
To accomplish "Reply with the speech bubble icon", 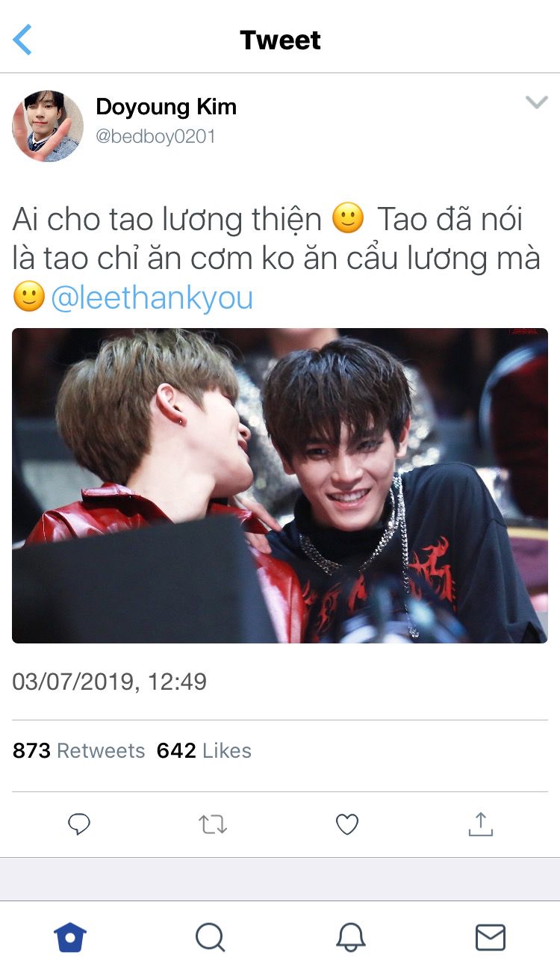I will click(x=79, y=824).
